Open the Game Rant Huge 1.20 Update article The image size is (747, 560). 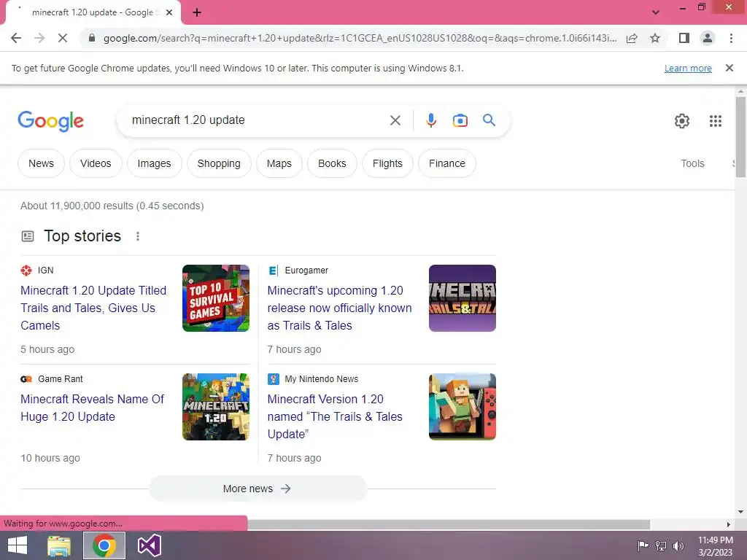pyautogui.click(x=92, y=408)
